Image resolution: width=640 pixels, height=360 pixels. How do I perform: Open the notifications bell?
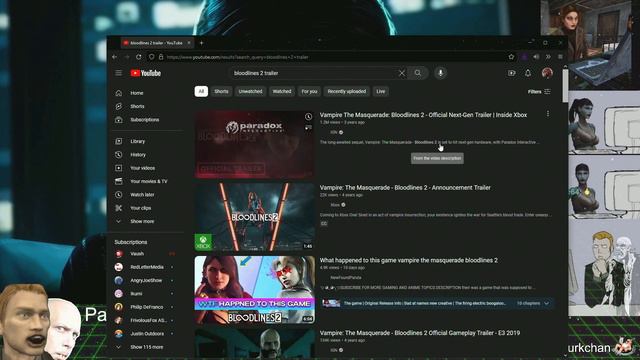[x=528, y=73]
